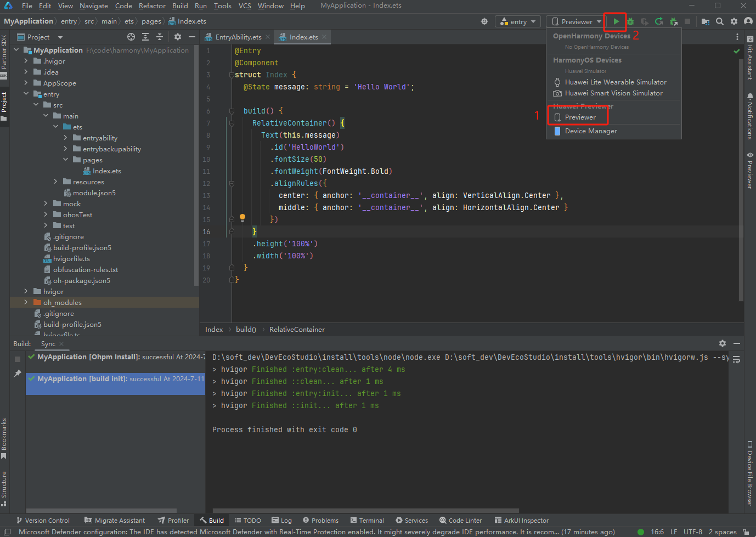Open the entry module dropdown
The height and width of the screenshot is (537, 756).
coord(518,21)
